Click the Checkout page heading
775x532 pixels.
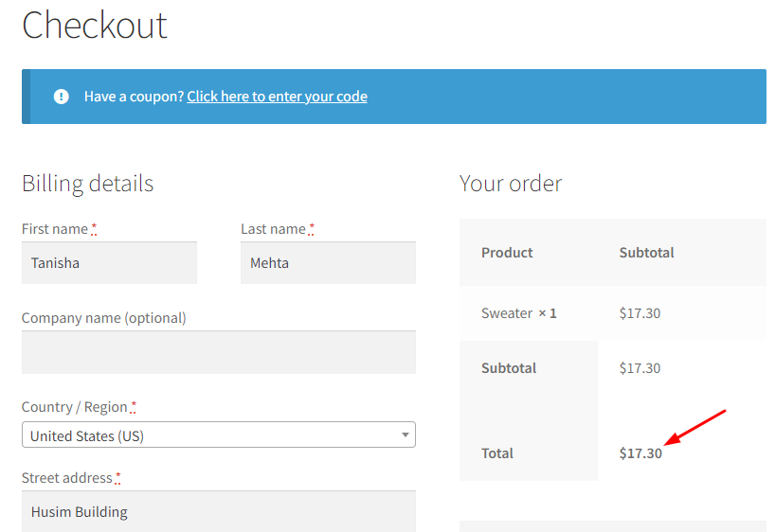tap(95, 26)
